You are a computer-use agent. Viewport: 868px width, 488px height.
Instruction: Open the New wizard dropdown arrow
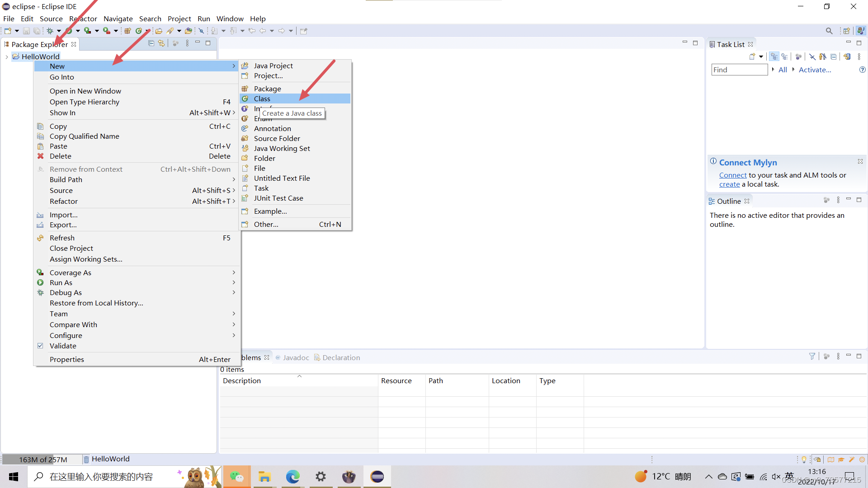[x=17, y=31]
